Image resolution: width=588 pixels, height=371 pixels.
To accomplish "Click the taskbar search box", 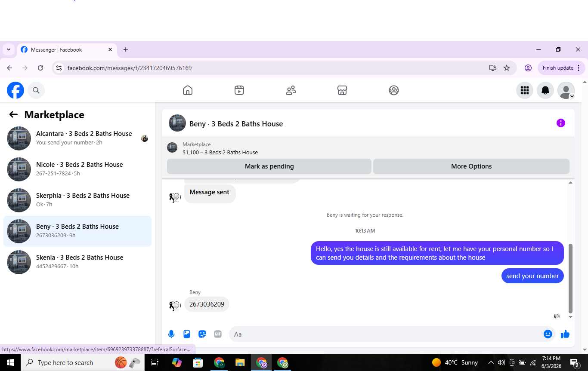I will click(83, 362).
